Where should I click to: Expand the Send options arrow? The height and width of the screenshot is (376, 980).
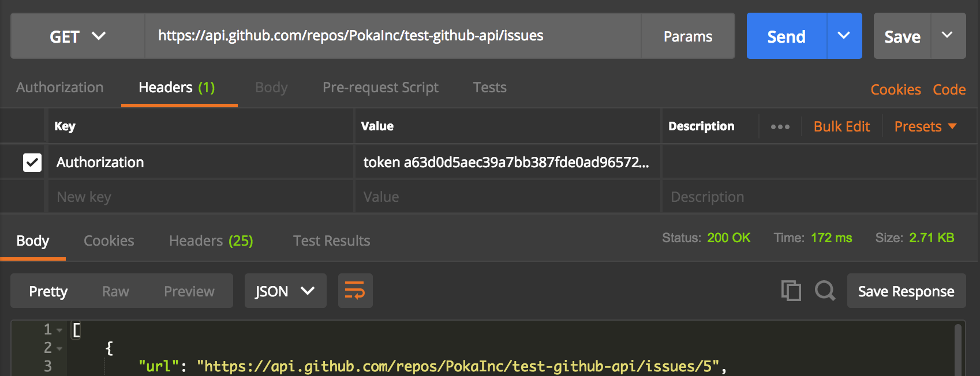(844, 36)
